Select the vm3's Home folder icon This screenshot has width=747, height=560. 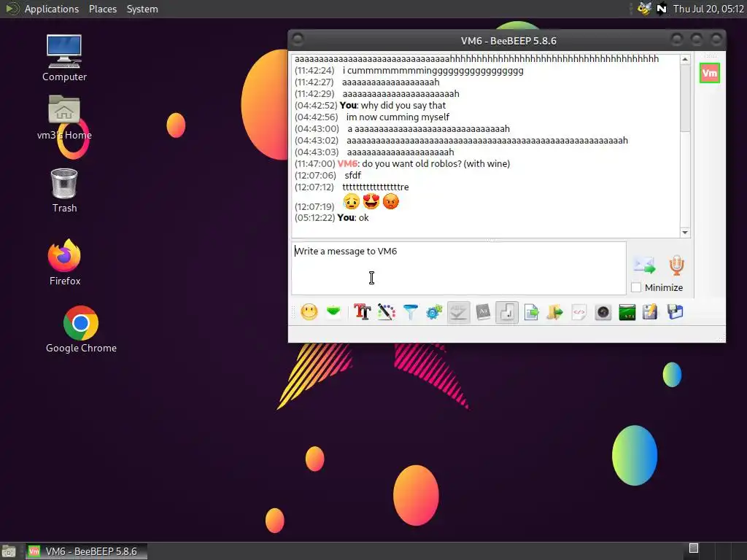tap(64, 117)
